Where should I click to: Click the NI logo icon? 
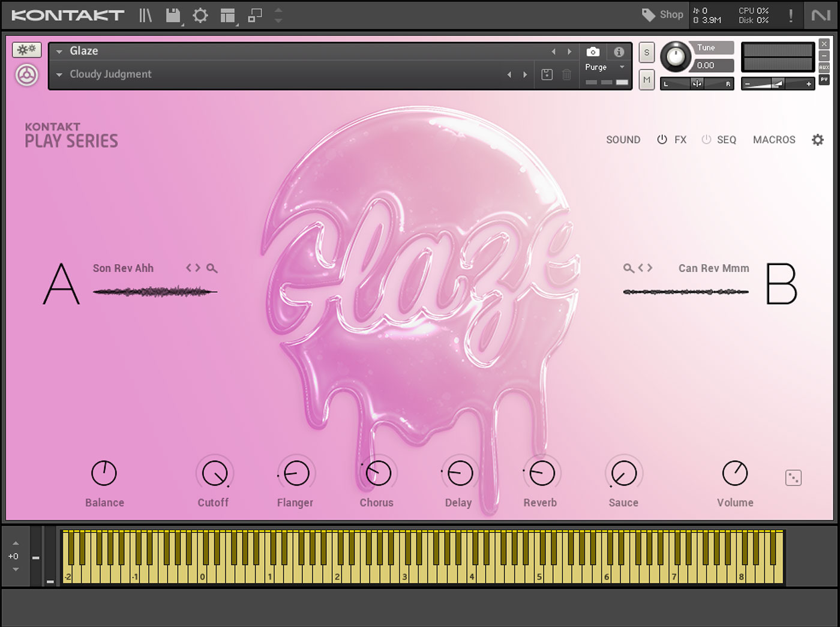click(x=821, y=15)
